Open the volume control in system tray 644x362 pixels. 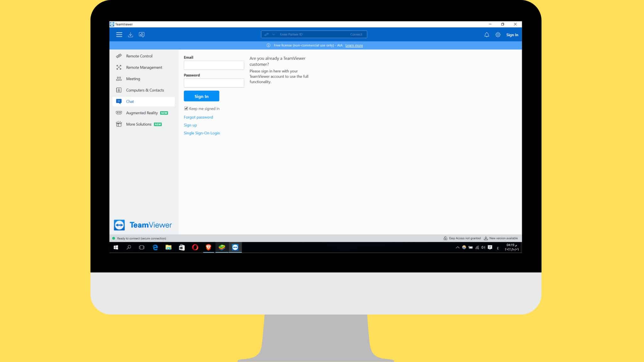(x=483, y=248)
